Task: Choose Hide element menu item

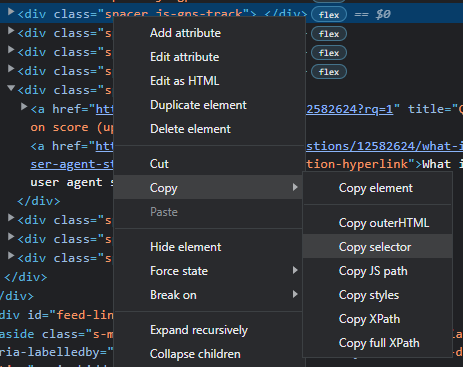Action: pyautogui.click(x=208, y=247)
